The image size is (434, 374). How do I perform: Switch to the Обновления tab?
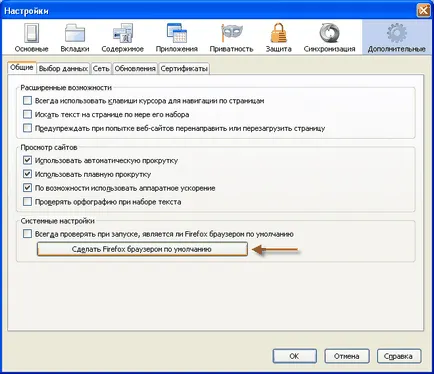(135, 69)
